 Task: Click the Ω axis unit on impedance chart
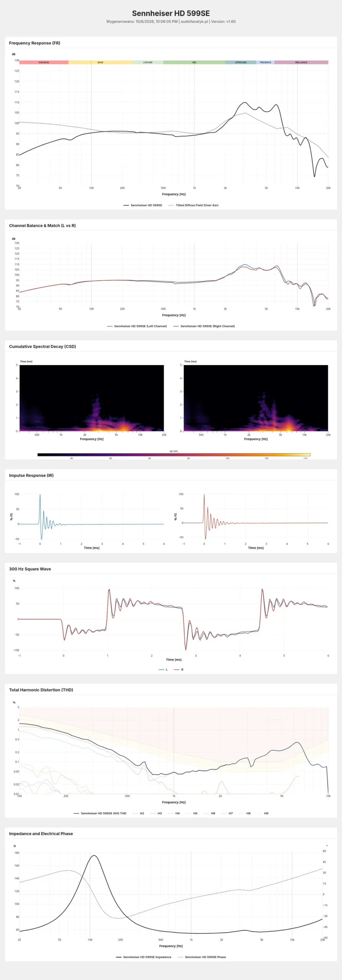15,846
